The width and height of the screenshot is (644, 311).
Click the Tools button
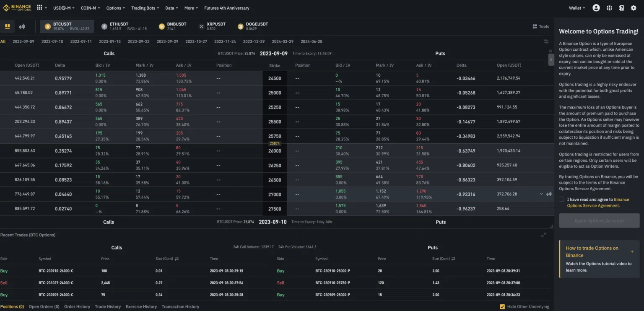[541, 26]
